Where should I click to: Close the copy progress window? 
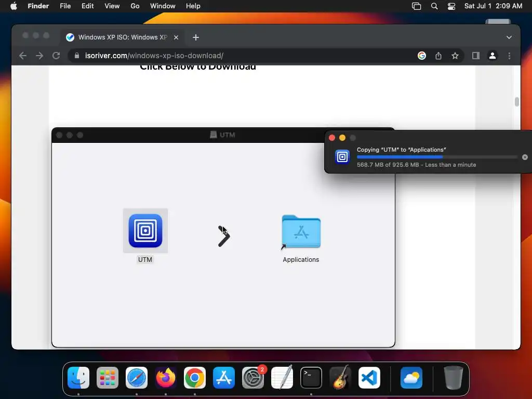click(x=332, y=138)
